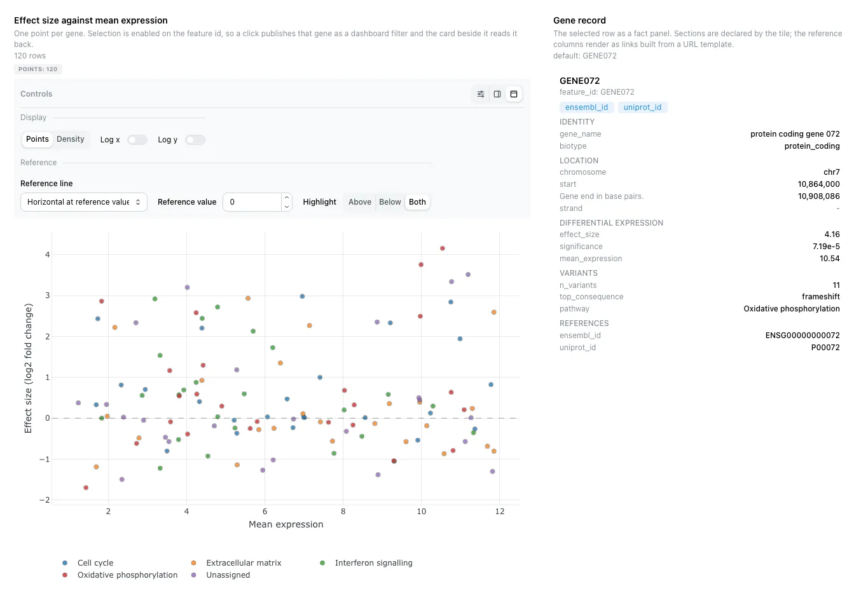Screen dimensions: 868x605
Task: Switch display mode to Density
Action: [71, 139]
